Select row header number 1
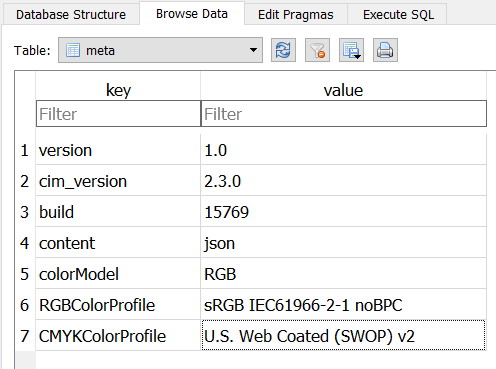496x369 pixels. pos(25,150)
